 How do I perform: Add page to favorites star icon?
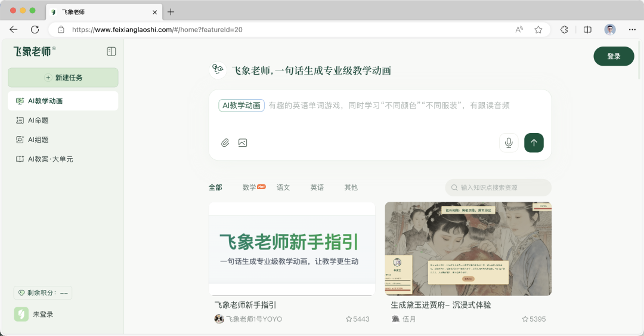(x=538, y=30)
